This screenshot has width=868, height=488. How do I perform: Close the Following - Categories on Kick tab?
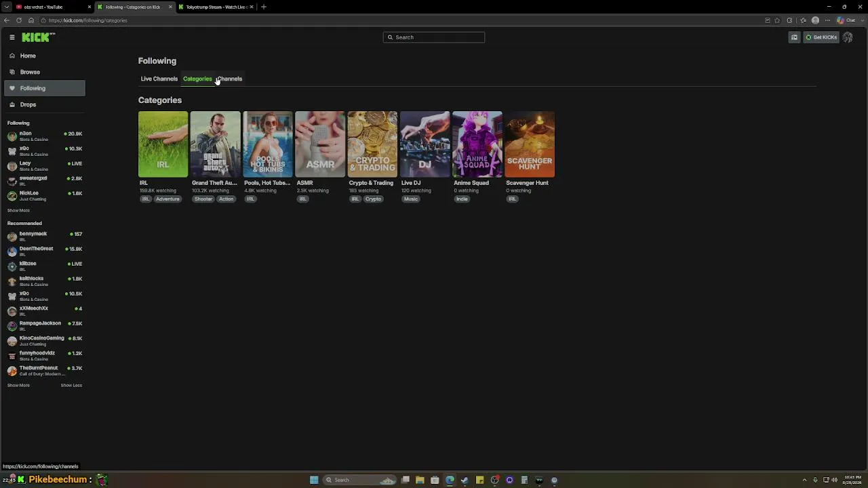coord(170,7)
